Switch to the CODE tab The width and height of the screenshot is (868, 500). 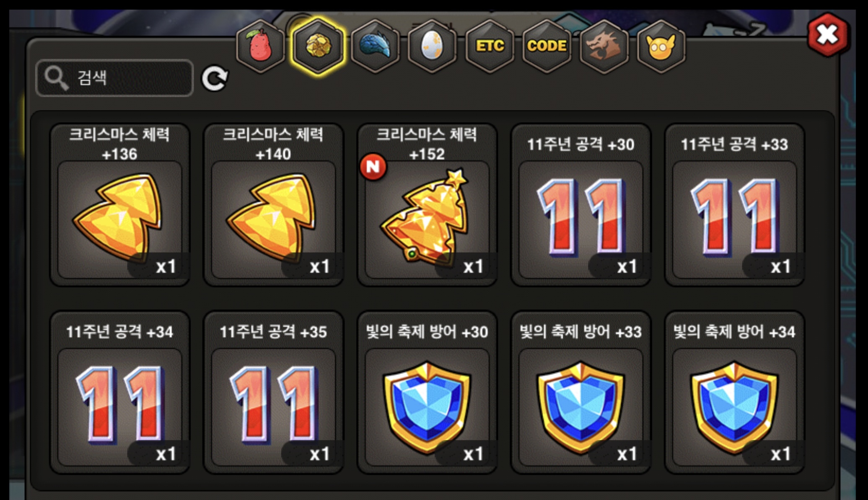click(547, 46)
